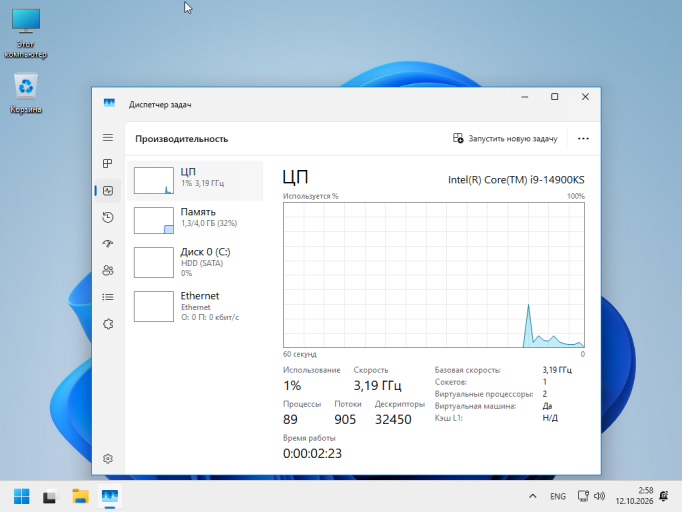Minimize the Task Manager window
Image resolution: width=682 pixels, height=512 pixels.
pyautogui.click(x=525, y=97)
